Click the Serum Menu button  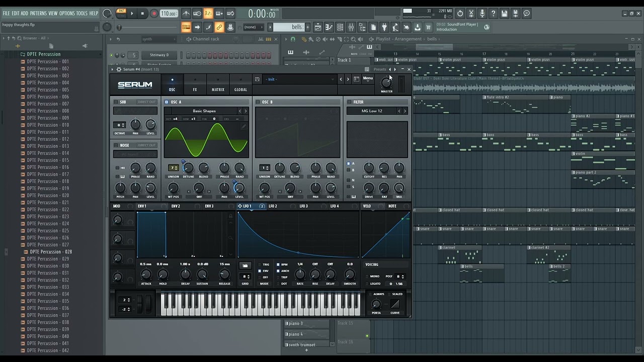point(368,78)
